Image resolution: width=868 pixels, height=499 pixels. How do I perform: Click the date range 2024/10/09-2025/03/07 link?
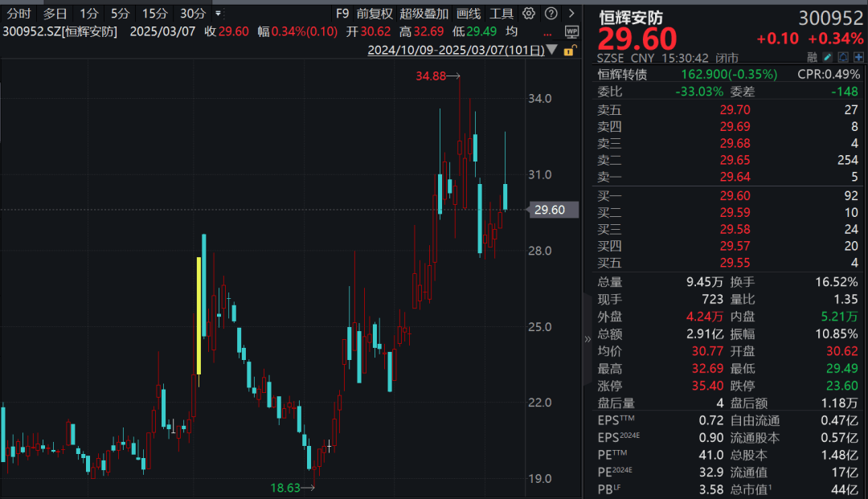[x=457, y=51]
